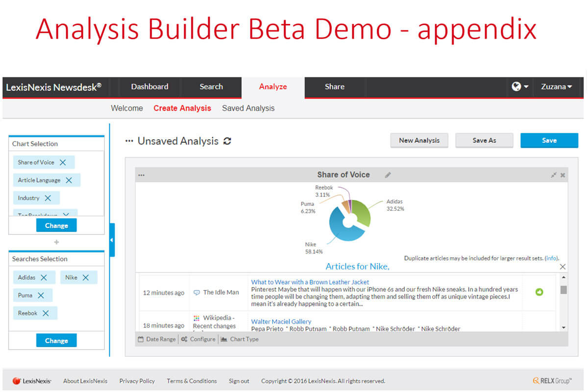
Task: Click the 'Articles for Nike,' heading
Action: [358, 267]
